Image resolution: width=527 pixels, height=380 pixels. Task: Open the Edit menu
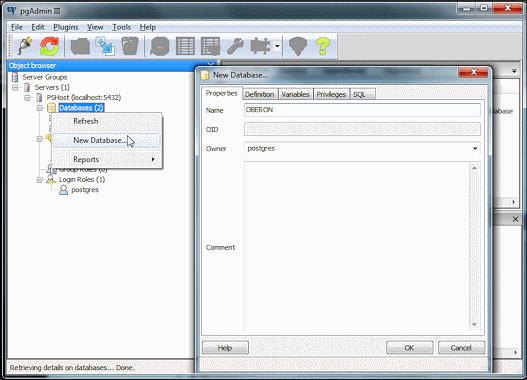[x=38, y=27]
